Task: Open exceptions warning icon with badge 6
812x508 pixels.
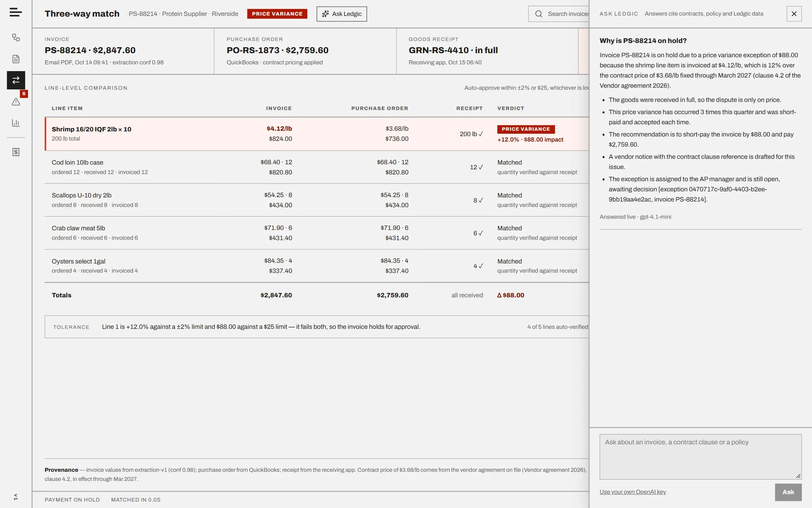Action: 16,102
